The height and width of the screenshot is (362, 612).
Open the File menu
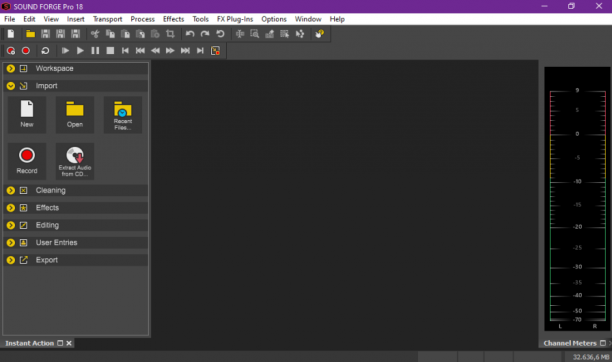click(9, 19)
